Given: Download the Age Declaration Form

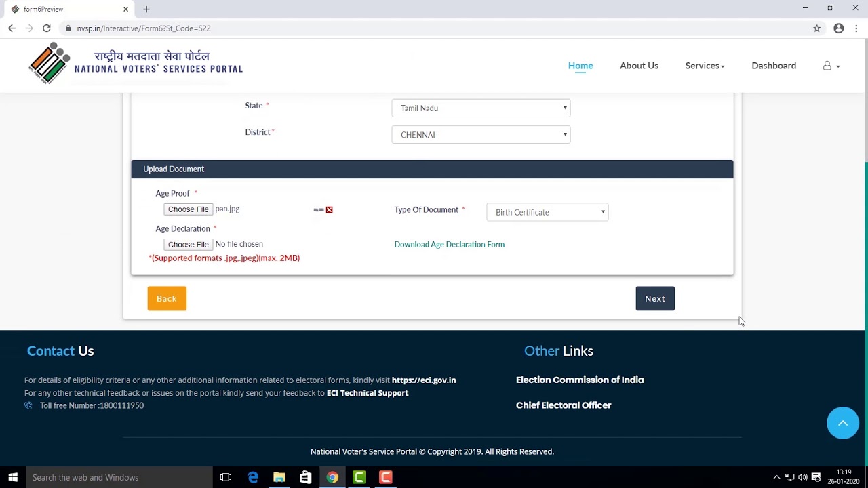Looking at the screenshot, I should [450, 245].
